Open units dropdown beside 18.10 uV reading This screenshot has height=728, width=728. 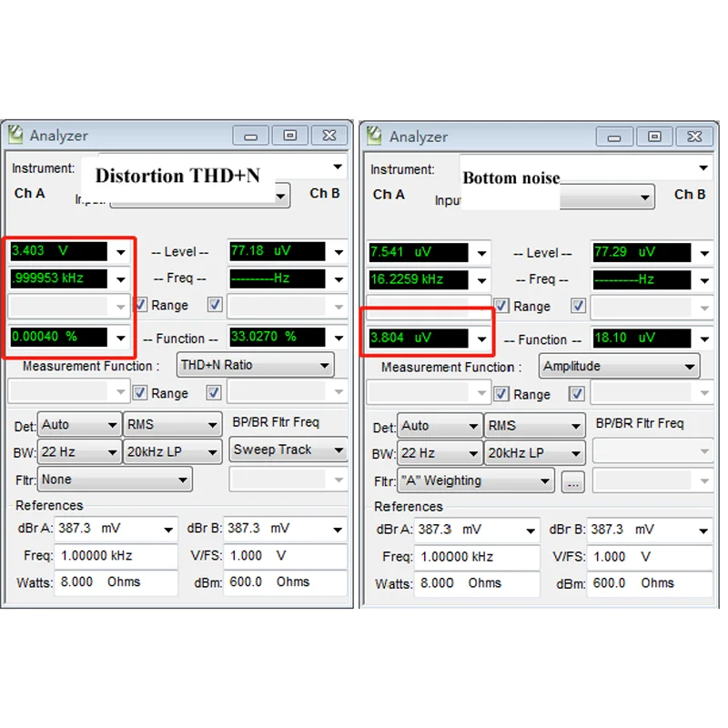tap(704, 339)
